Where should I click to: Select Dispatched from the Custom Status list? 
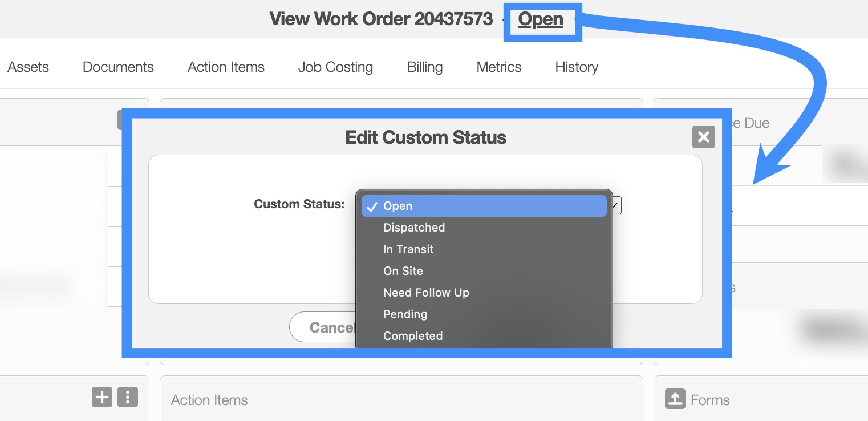coord(414,228)
